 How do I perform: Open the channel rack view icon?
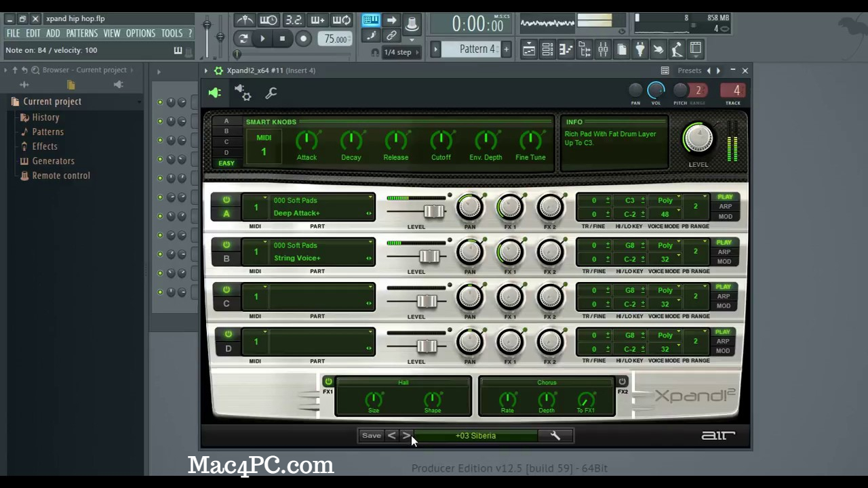pos(547,49)
